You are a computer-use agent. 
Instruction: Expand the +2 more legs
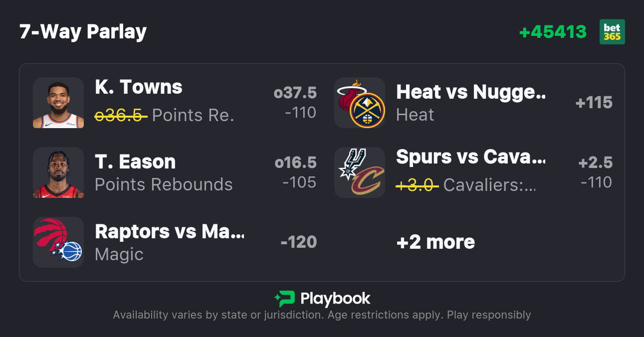[435, 242]
